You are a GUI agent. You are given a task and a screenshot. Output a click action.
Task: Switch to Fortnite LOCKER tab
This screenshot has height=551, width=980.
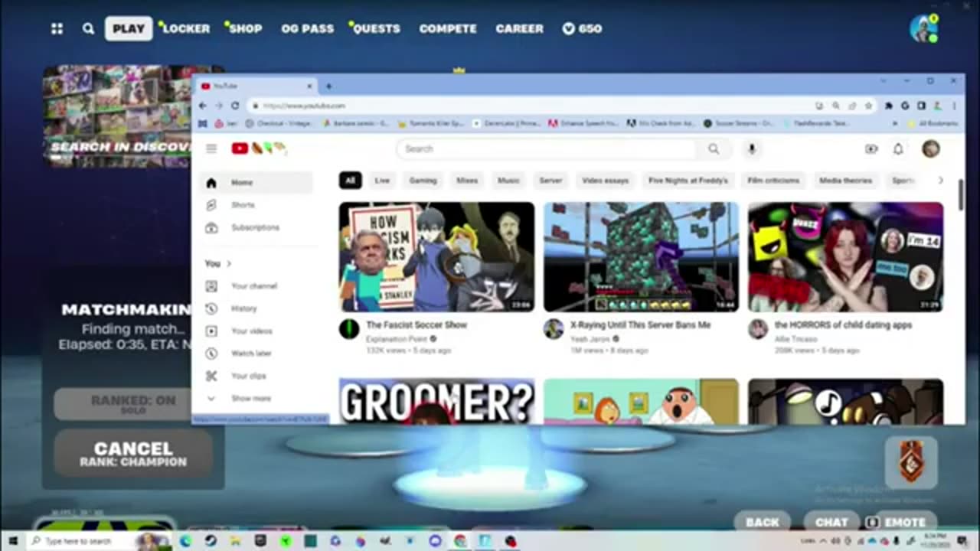[186, 28]
